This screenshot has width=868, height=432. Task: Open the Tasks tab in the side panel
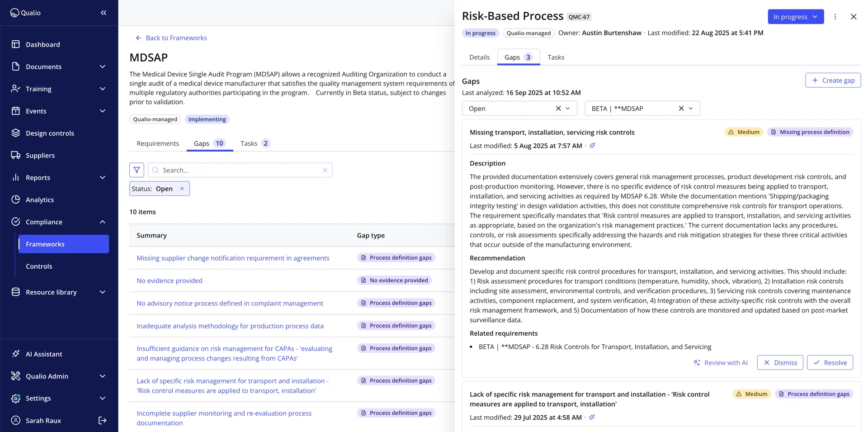(556, 57)
